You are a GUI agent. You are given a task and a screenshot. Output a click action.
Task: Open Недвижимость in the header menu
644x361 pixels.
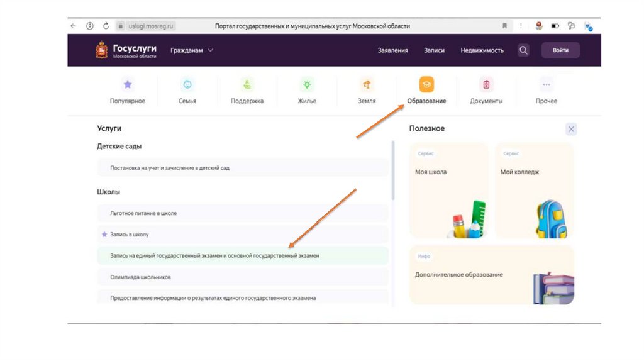(482, 50)
